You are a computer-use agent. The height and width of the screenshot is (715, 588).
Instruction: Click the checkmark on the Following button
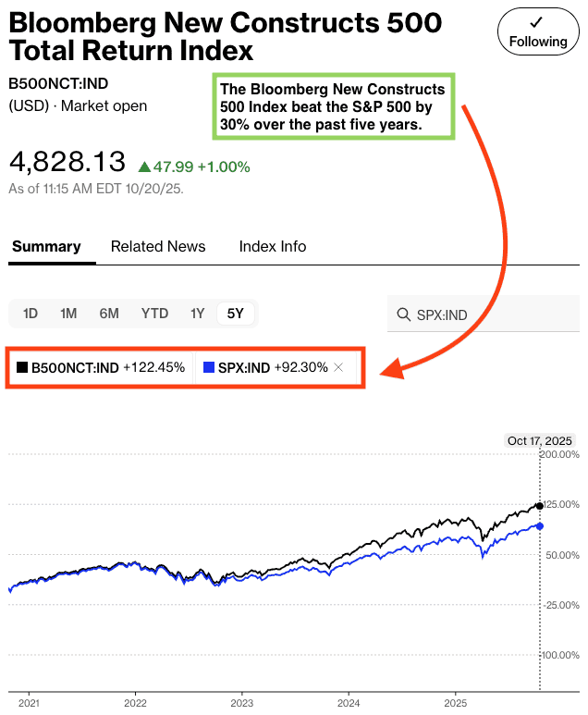[x=537, y=21]
